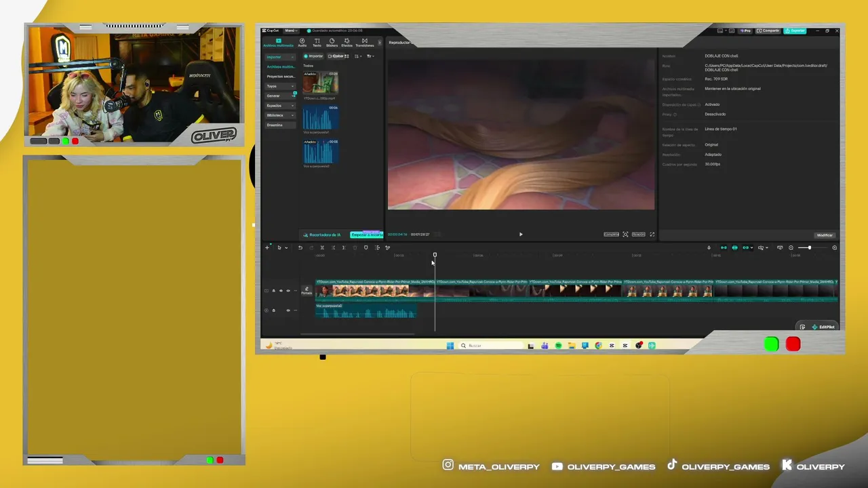Click the zoom out timeline icon
Viewport: 868px width, 488px height.
coord(791,247)
